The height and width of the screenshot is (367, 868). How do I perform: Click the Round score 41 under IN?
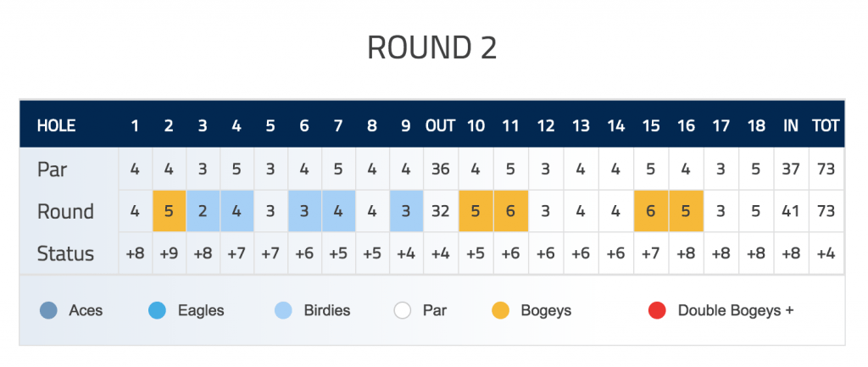791,211
